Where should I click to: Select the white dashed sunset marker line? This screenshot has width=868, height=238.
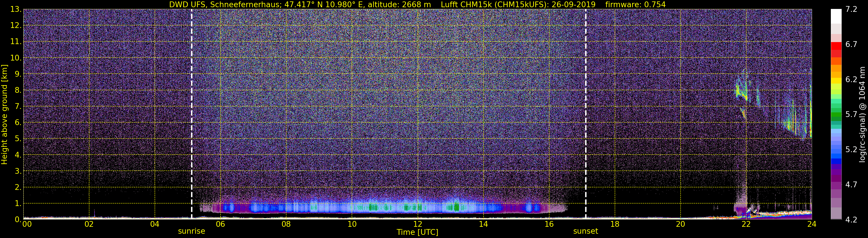click(586, 114)
